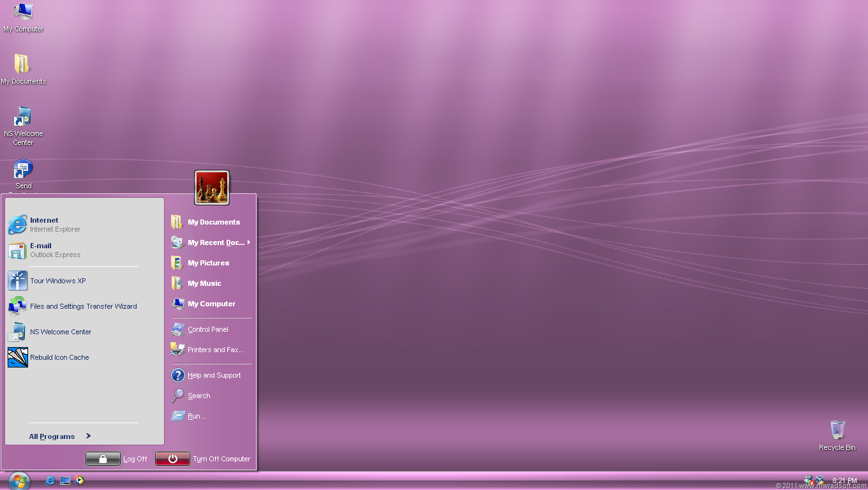Select My Documents desktop icon
Image resolution: width=868 pixels, height=490 pixels.
point(23,70)
